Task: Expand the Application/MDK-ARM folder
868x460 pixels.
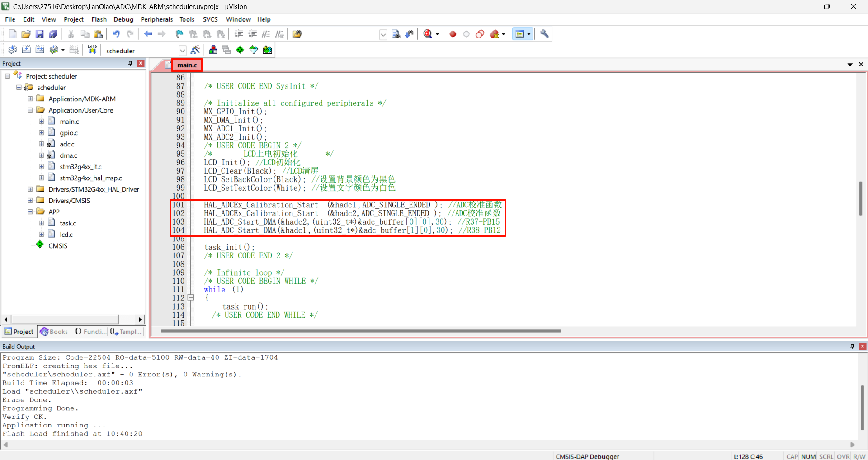Action: [x=30, y=99]
